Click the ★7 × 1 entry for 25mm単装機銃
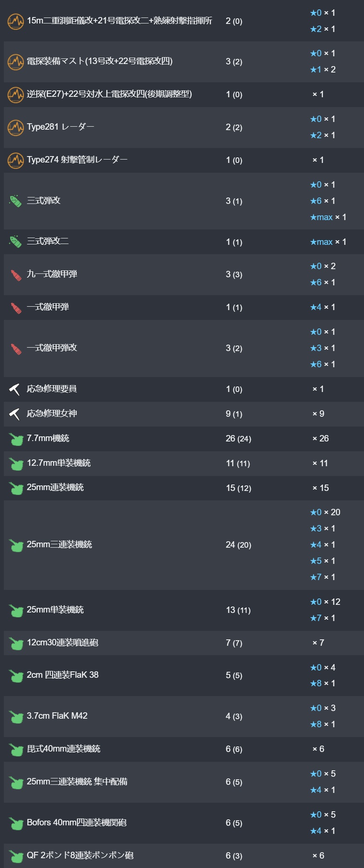The height and width of the screenshot is (868, 364). (323, 618)
